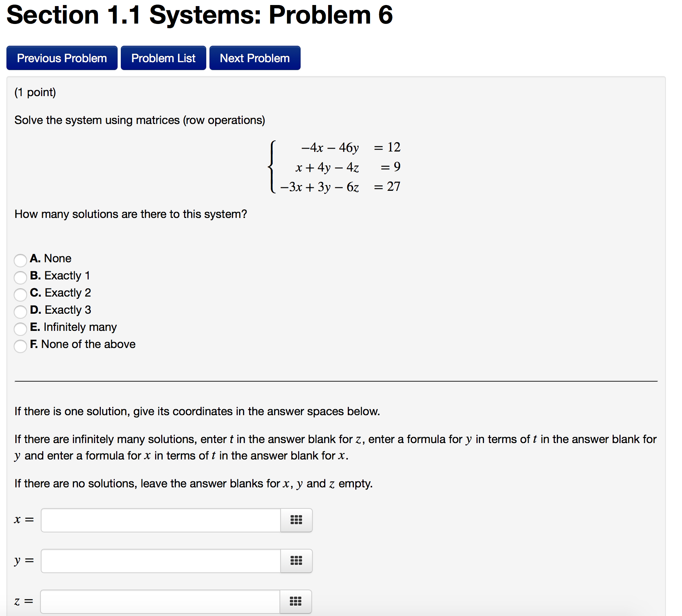Select radio option B. Exactly 1

pos(20,277)
